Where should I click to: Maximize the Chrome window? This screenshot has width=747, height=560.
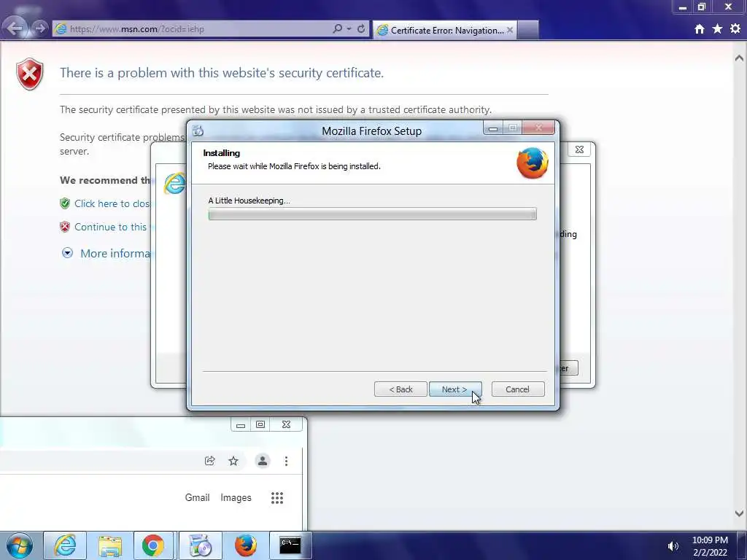[x=260, y=424]
